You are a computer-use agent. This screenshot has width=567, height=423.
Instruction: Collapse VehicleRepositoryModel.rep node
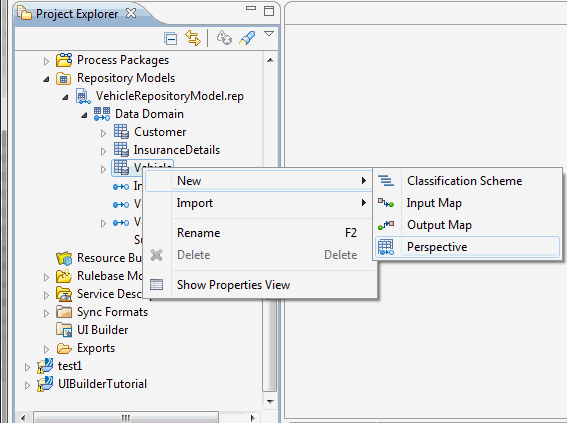coord(65,97)
